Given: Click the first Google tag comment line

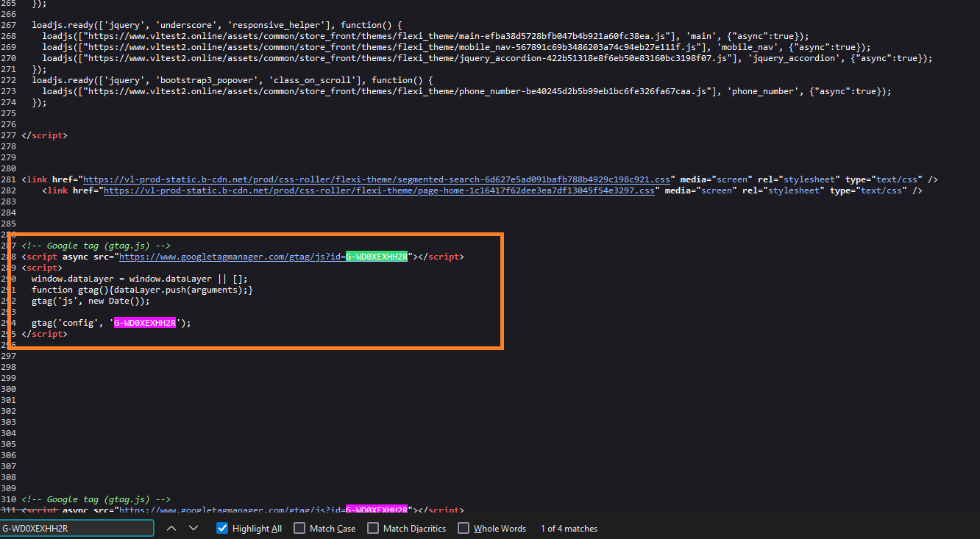Looking at the screenshot, I should click(96, 246).
